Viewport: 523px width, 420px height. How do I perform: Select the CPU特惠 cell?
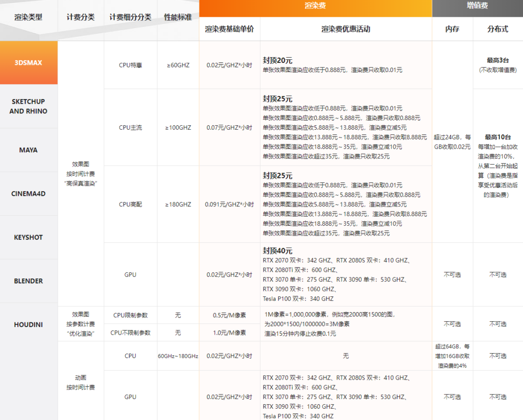[x=130, y=65]
